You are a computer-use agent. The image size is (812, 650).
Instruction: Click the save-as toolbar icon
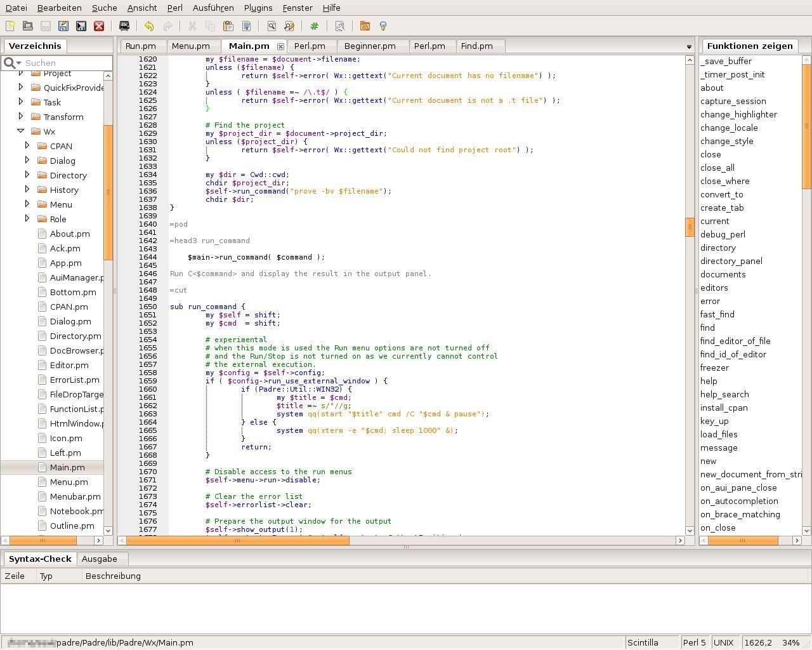point(63,26)
